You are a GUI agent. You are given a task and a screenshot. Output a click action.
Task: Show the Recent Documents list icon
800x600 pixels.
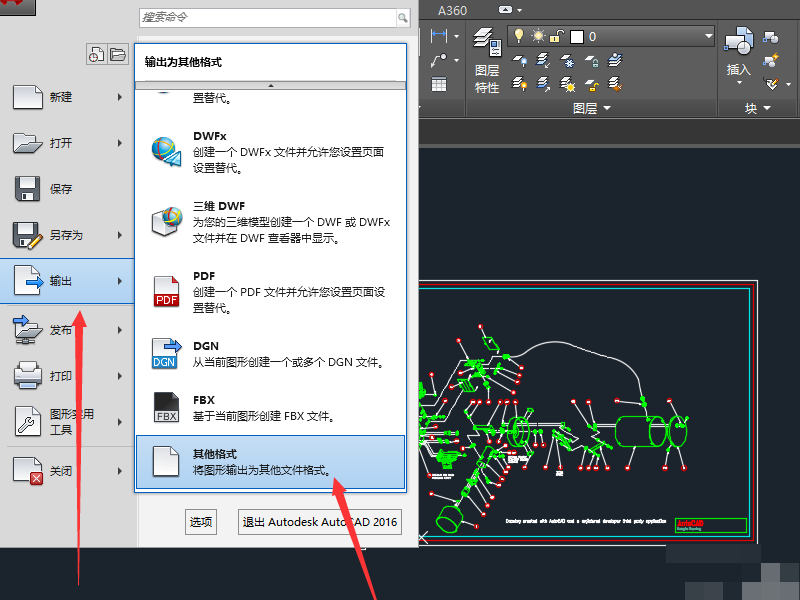coord(96,54)
